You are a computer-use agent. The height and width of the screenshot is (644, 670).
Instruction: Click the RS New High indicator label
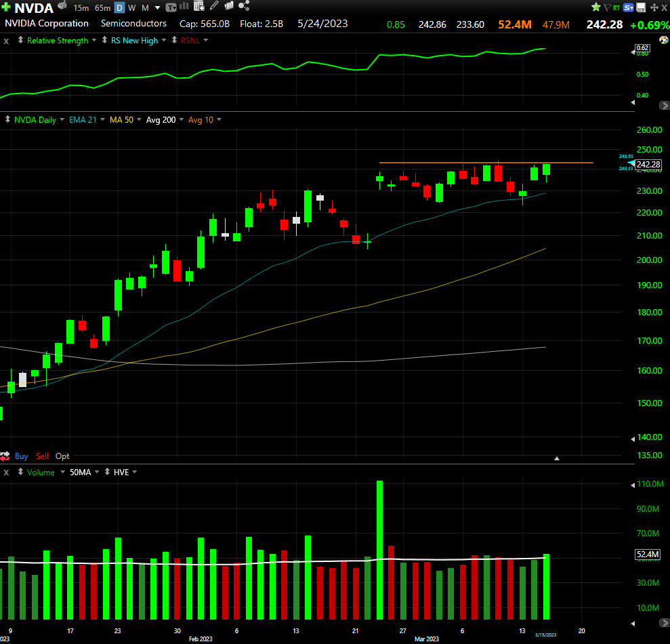click(x=135, y=41)
